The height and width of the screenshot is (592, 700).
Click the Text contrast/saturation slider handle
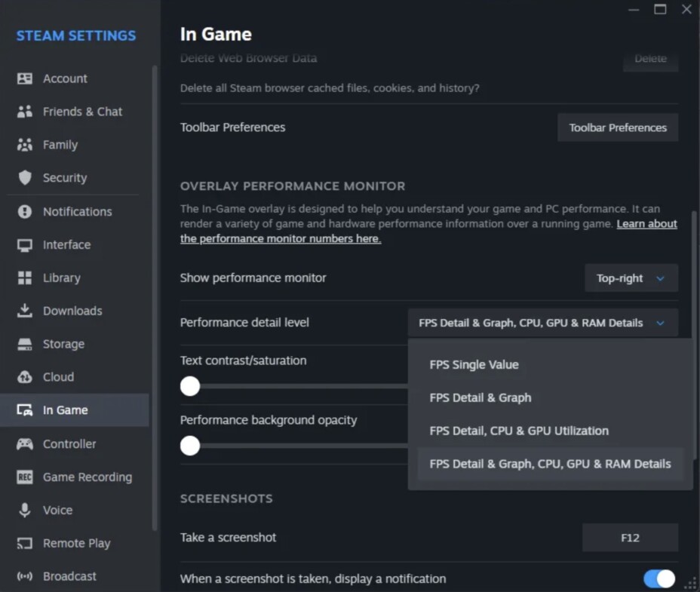click(190, 386)
